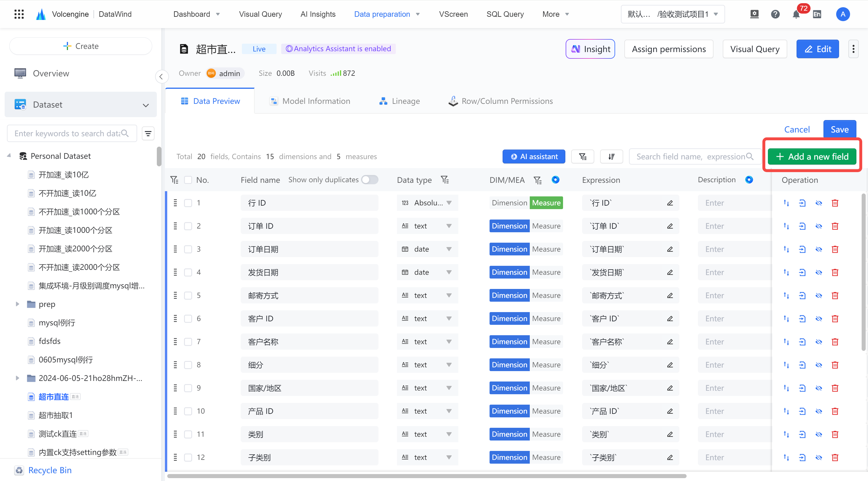Click the field table vertical scrollbar
The width and height of the screenshot is (868, 481).
coord(863,272)
